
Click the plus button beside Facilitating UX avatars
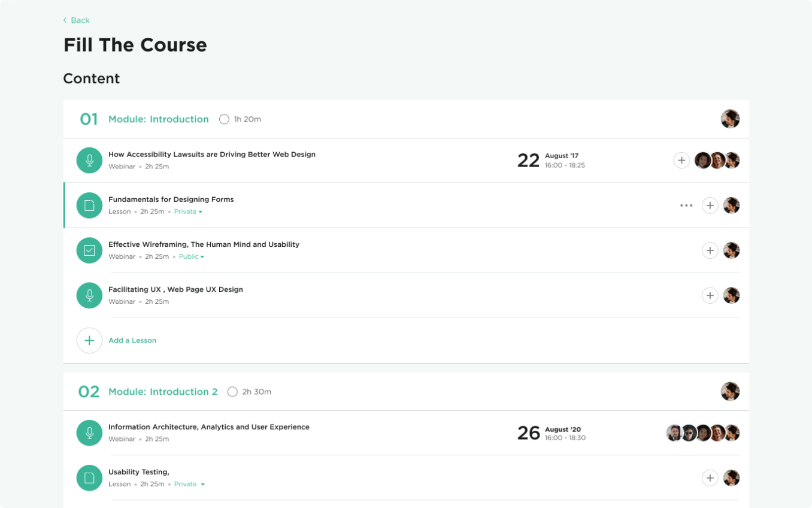tap(710, 295)
